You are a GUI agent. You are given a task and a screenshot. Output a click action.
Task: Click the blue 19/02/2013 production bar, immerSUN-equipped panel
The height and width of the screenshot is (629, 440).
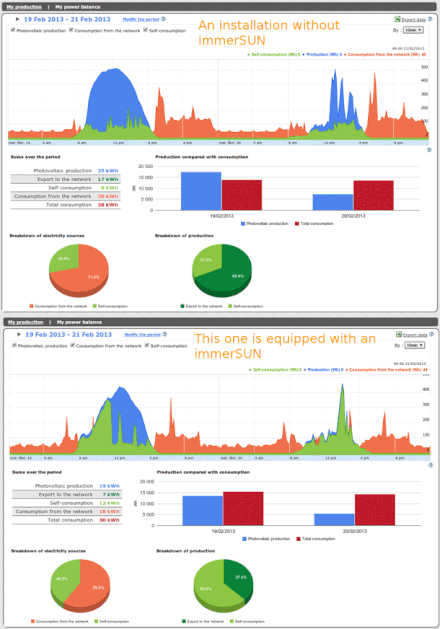203,511
